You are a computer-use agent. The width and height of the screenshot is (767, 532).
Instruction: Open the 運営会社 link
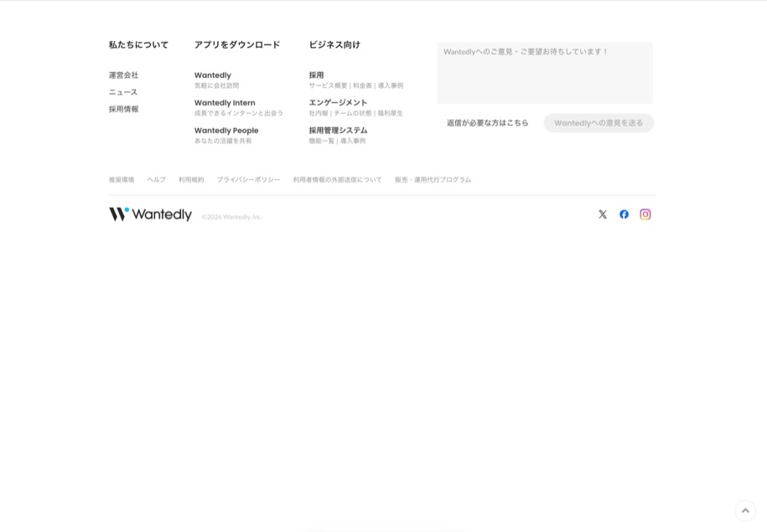click(124, 75)
